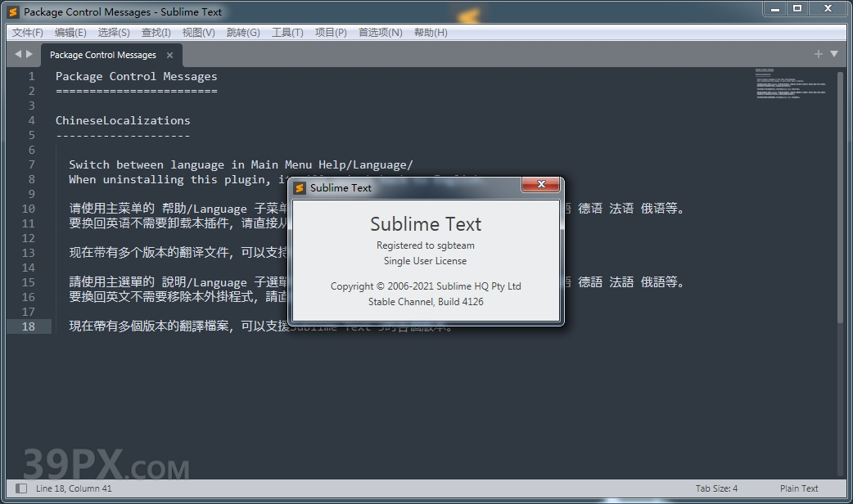Click the minimap code preview
The height and width of the screenshot is (504, 853).
click(x=791, y=83)
